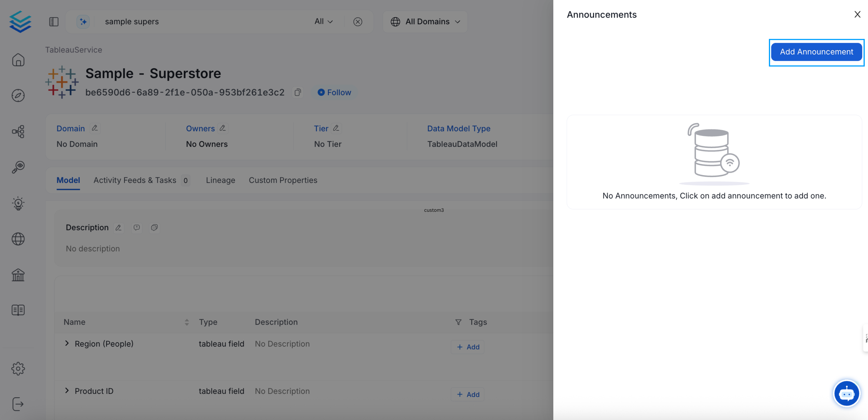The height and width of the screenshot is (420, 868).
Task: Open Explore compass icon in sidebar
Action: (x=18, y=96)
